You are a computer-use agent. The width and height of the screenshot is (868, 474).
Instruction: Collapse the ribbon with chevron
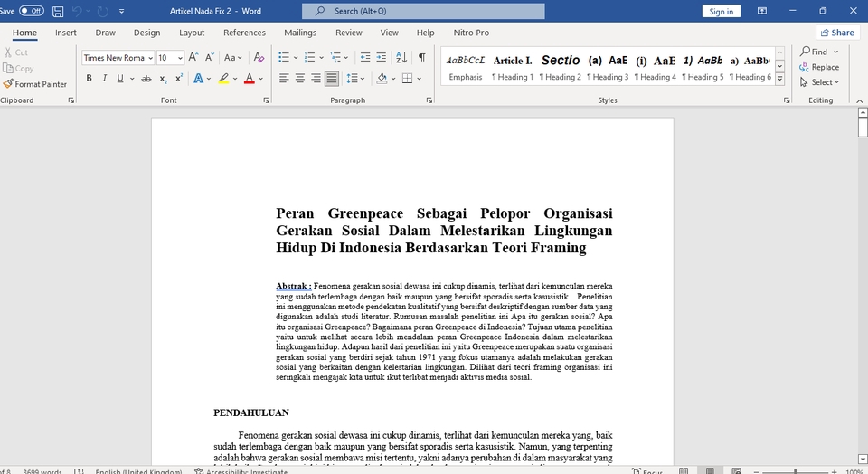pos(860,100)
